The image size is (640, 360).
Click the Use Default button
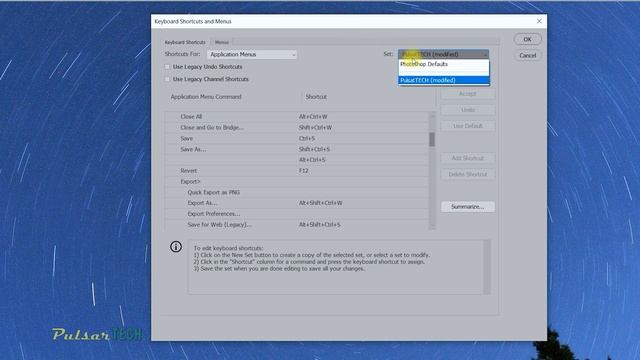pyautogui.click(x=468, y=126)
